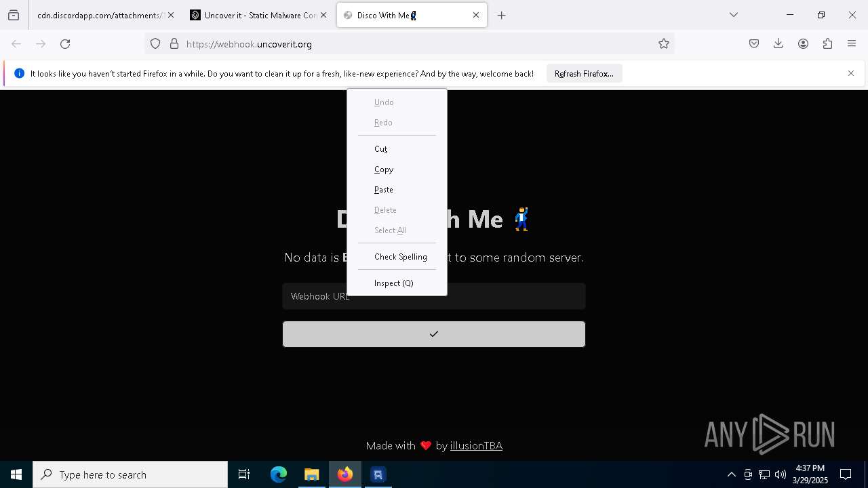The height and width of the screenshot is (488, 868).
Task: Launch Microsoft Edge from the taskbar
Action: pyautogui.click(x=279, y=474)
